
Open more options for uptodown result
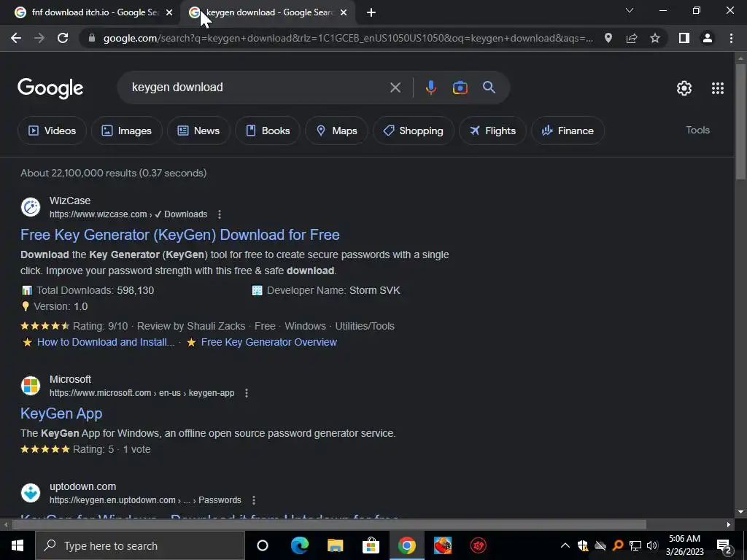(253, 500)
